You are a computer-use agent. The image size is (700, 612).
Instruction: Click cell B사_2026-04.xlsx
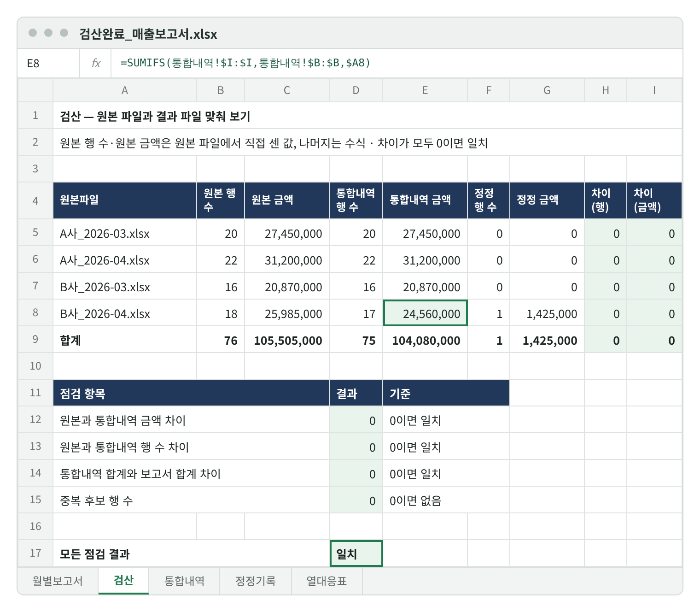point(125,313)
